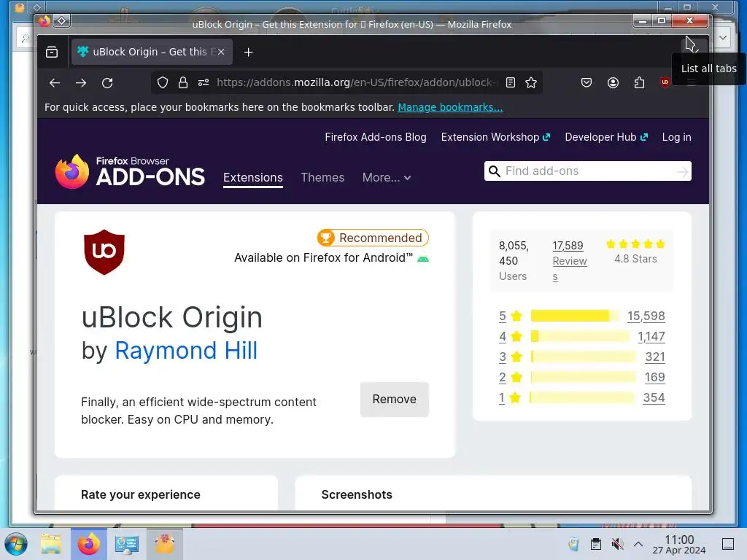Open Save to Pocket icon

[587, 83]
